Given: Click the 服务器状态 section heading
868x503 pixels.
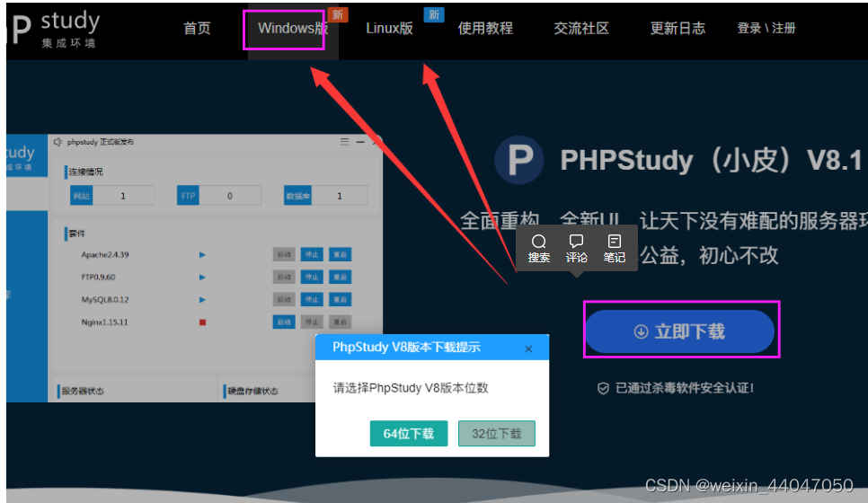Looking at the screenshot, I should [83, 392].
